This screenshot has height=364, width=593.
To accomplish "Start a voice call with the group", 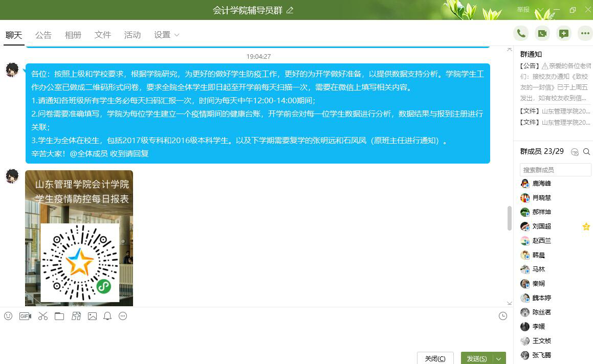I will (521, 34).
